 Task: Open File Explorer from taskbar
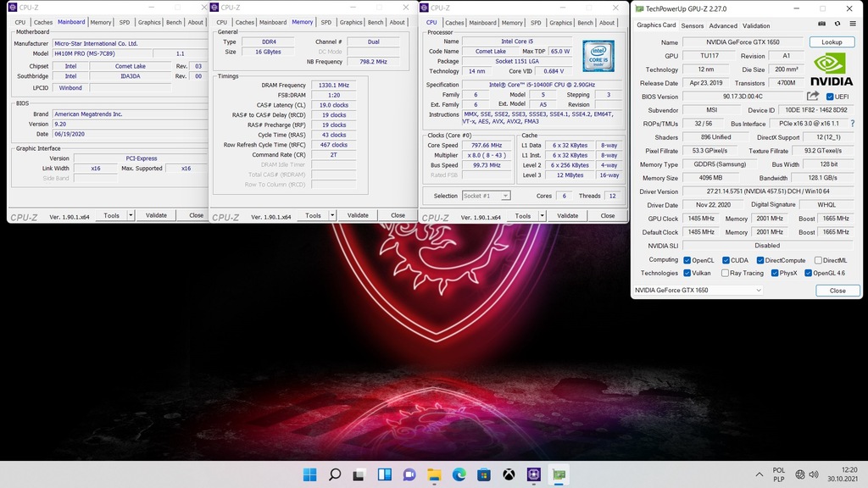point(434,474)
